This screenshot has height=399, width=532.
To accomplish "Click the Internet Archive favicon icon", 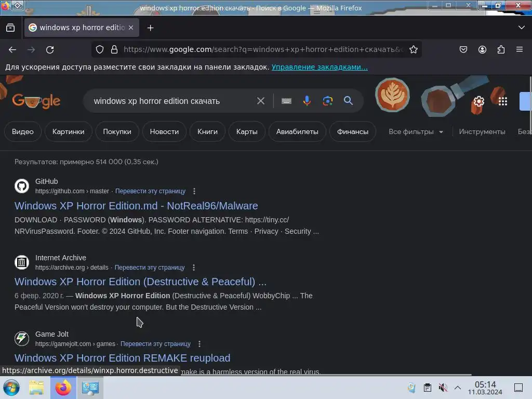I will point(22,262).
